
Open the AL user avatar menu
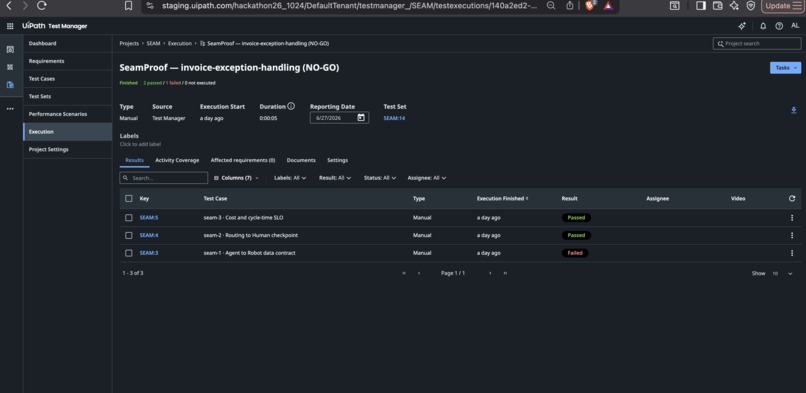point(795,26)
